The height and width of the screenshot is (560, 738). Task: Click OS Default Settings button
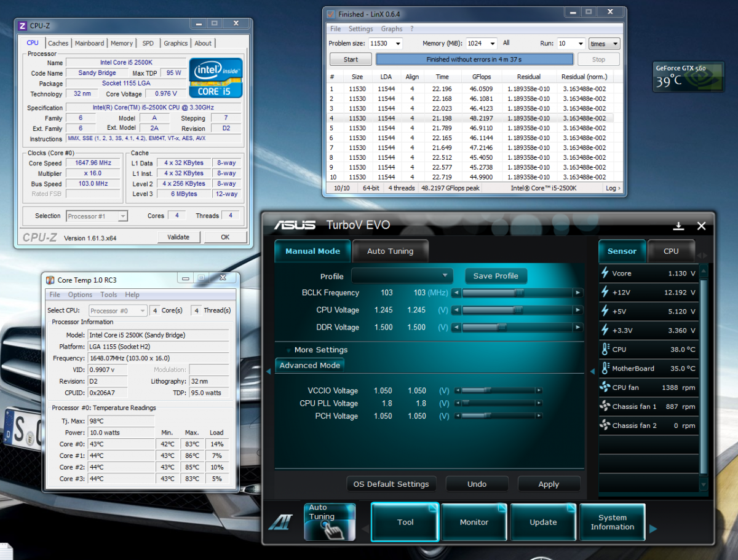point(391,484)
